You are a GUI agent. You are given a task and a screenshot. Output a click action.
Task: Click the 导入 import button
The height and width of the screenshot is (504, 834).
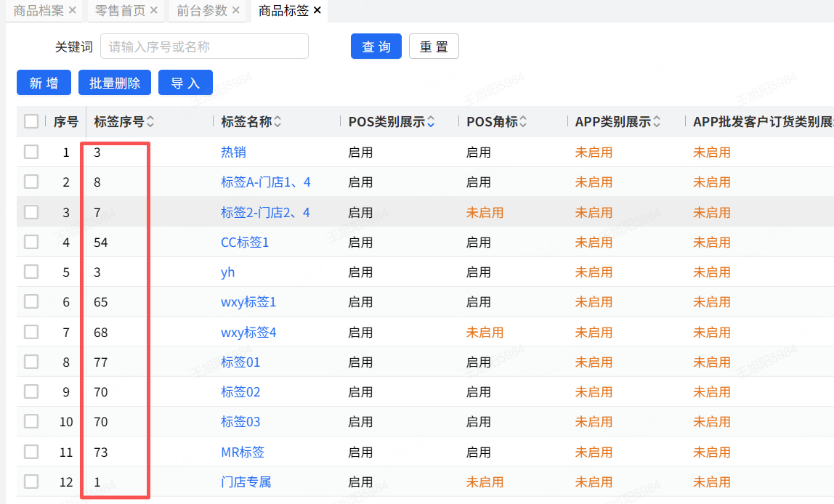(186, 82)
